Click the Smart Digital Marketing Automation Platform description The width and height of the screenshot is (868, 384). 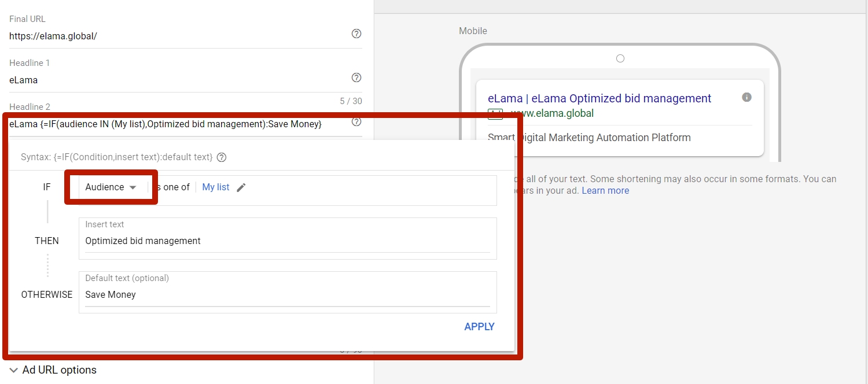(x=589, y=138)
